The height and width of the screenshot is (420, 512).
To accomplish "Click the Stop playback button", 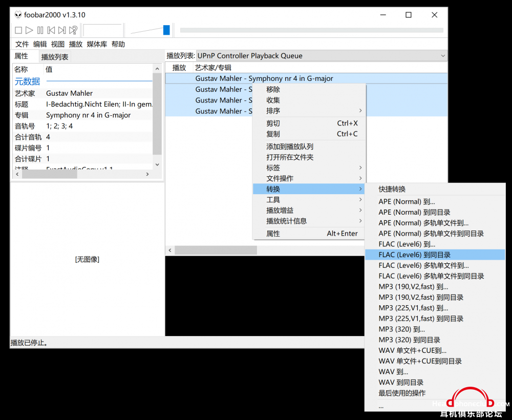I will pyautogui.click(x=18, y=30).
